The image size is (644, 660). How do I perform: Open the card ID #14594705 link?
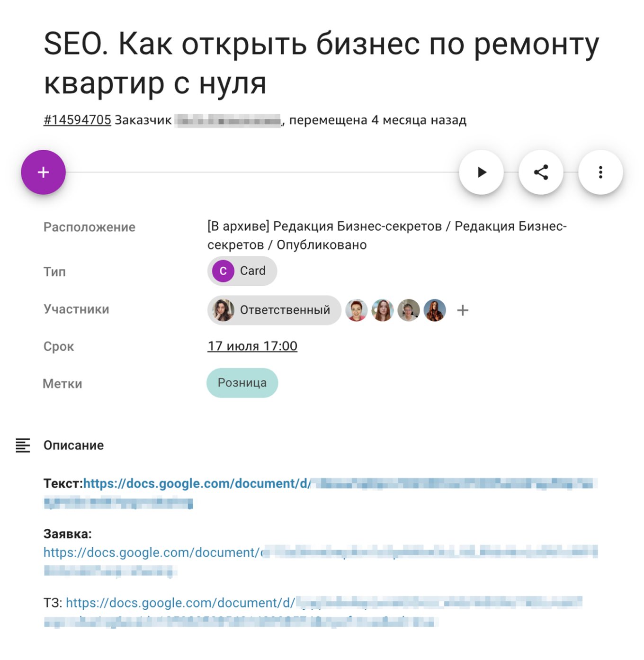77,120
